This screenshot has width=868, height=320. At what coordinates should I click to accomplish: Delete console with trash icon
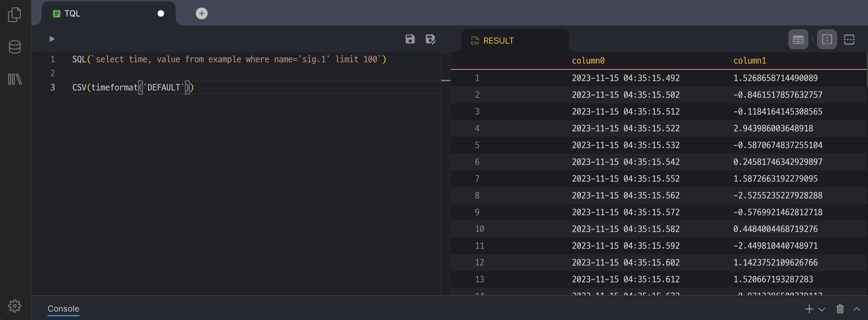coord(840,309)
